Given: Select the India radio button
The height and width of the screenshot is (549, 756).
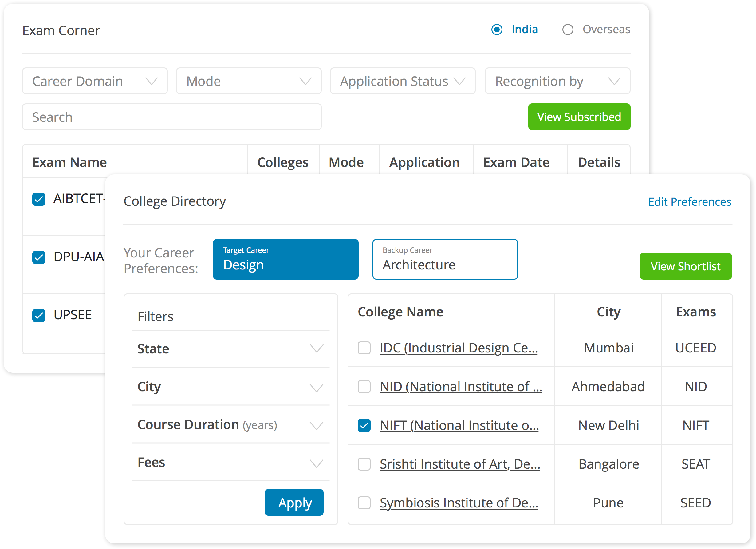Looking at the screenshot, I should coord(497,30).
